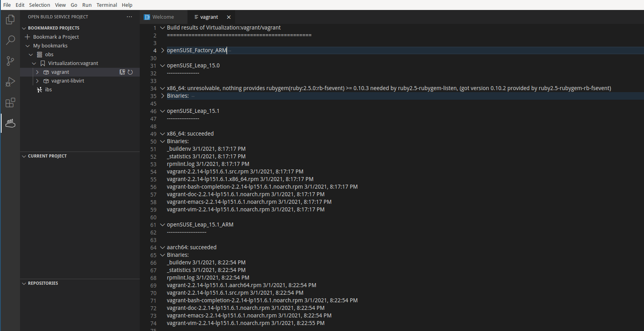Image resolution: width=644 pixels, height=331 pixels.
Task: Fold the openSUSE_Leap_15.0 section
Action: [162, 66]
